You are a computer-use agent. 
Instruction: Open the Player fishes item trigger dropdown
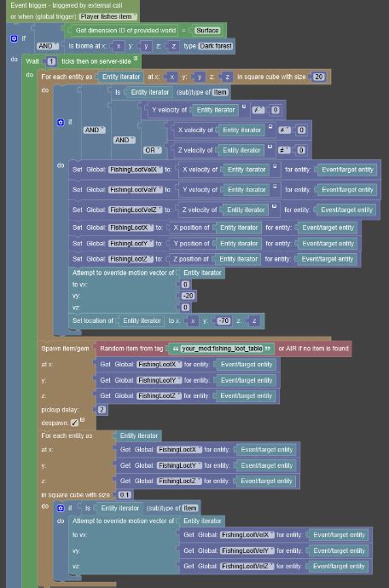[x=108, y=16]
